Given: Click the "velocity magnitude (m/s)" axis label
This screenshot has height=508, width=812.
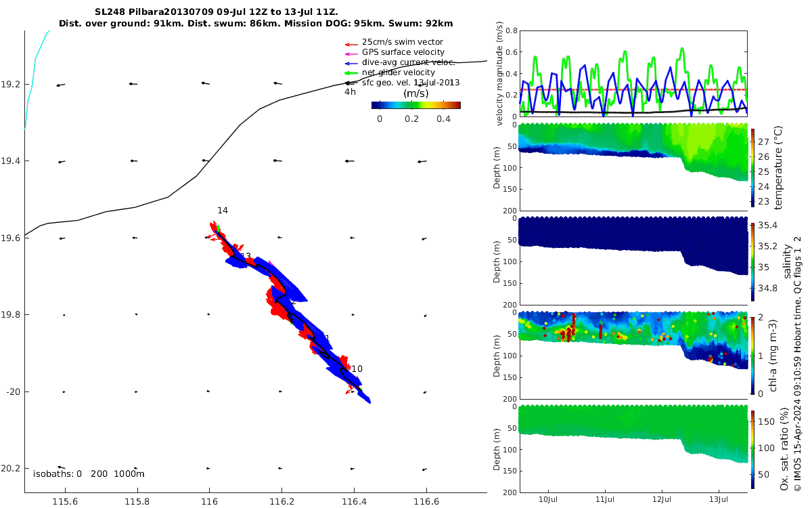Looking at the screenshot, I should pos(500,73).
